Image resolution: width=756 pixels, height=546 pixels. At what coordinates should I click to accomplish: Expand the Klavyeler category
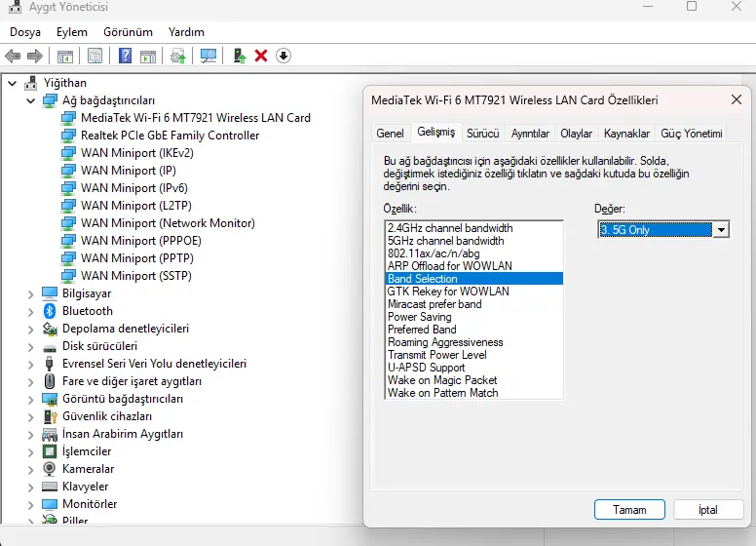pyautogui.click(x=31, y=487)
